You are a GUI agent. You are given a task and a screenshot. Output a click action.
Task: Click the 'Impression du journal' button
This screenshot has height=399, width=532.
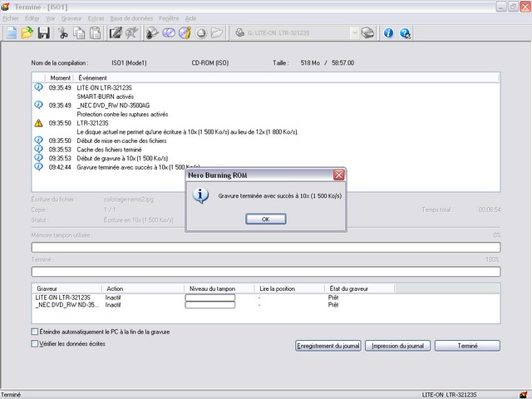[x=398, y=346]
